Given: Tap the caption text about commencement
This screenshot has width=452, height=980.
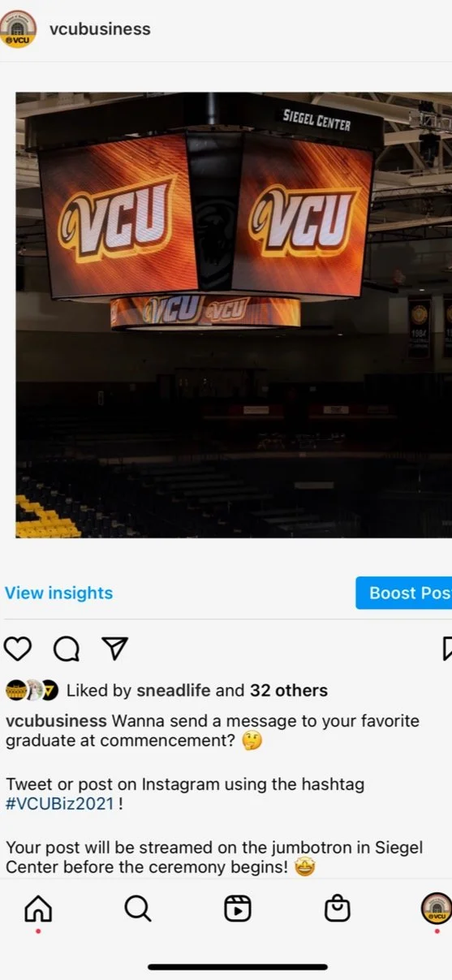Looking at the screenshot, I should [x=213, y=731].
